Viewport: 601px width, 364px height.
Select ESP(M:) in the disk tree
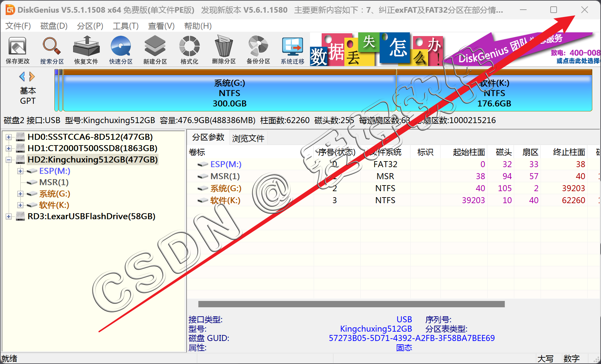click(x=55, y=171)
